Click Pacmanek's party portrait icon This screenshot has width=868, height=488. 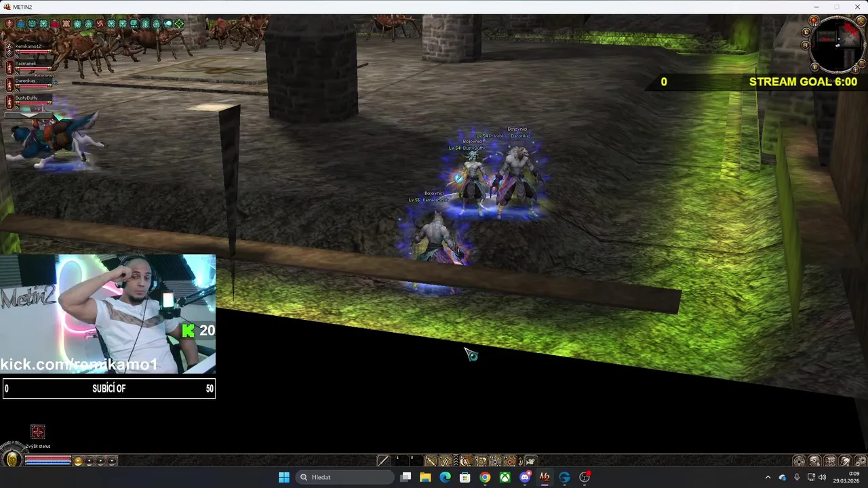[x=9, y=67]
